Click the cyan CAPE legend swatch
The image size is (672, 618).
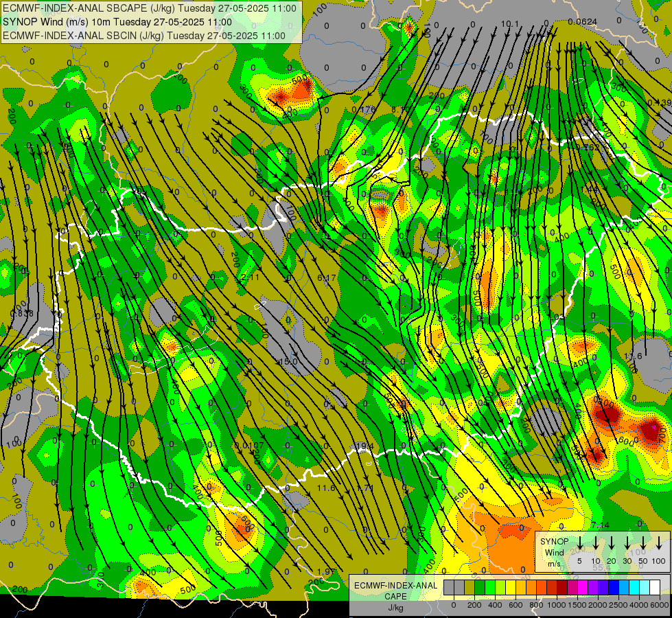click(x=635, y=587)
